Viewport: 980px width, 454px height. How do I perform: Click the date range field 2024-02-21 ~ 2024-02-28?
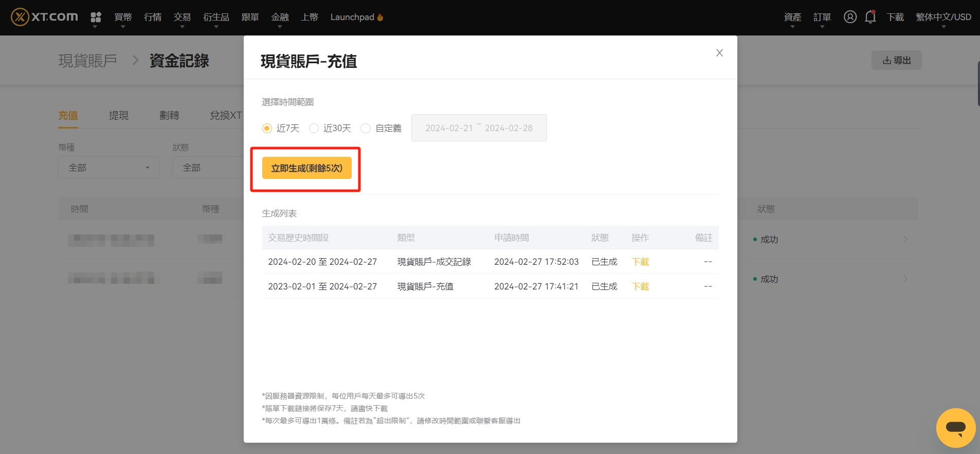tap(479, 128)
